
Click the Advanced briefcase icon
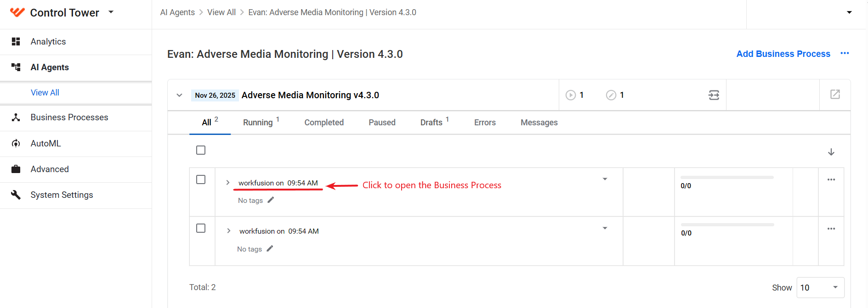point(16,169)
